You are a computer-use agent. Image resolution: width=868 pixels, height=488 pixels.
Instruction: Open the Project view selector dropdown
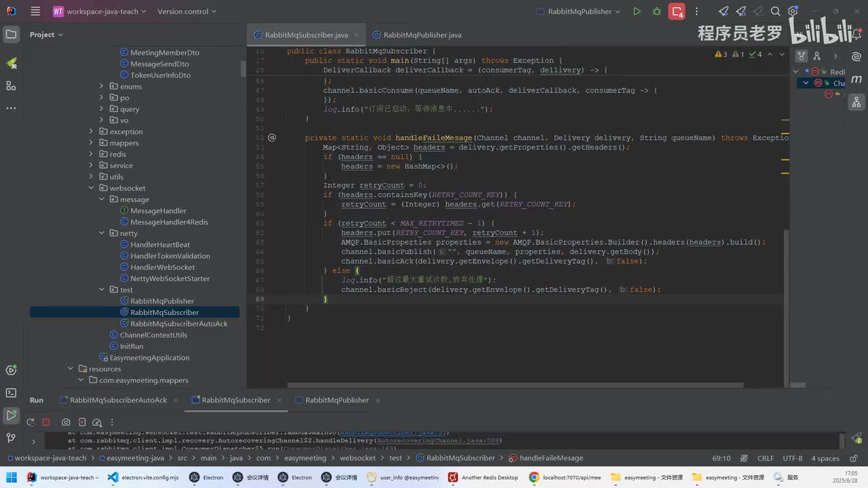coord(46,35)
